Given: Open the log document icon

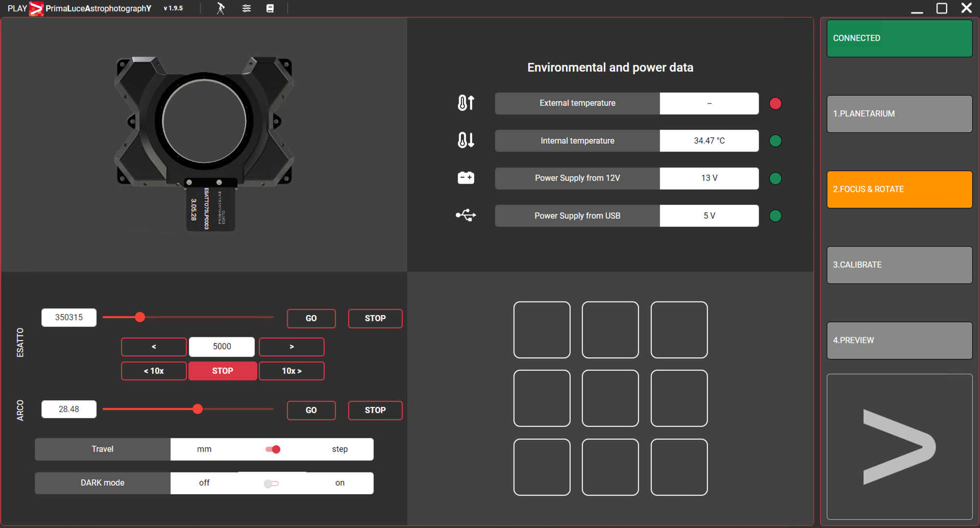Looking at the screenshot, I should click(x=270, y=8).
